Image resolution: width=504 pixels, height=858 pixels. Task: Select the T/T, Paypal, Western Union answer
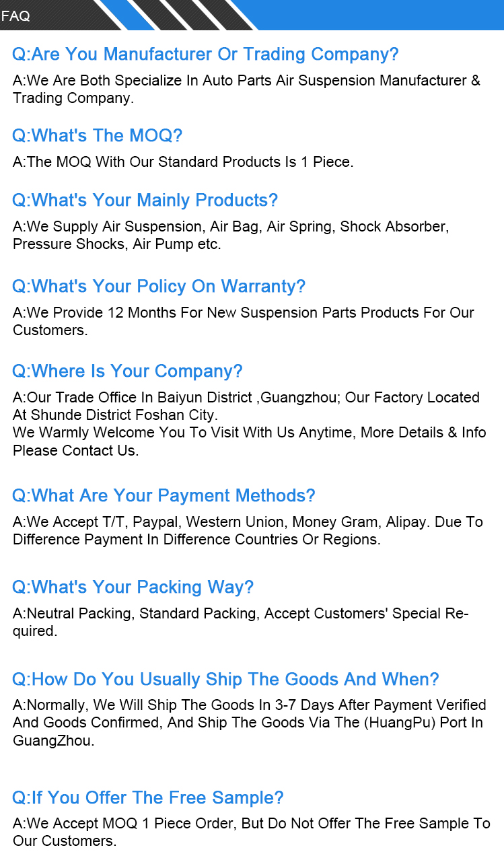[x=248, y=530]
